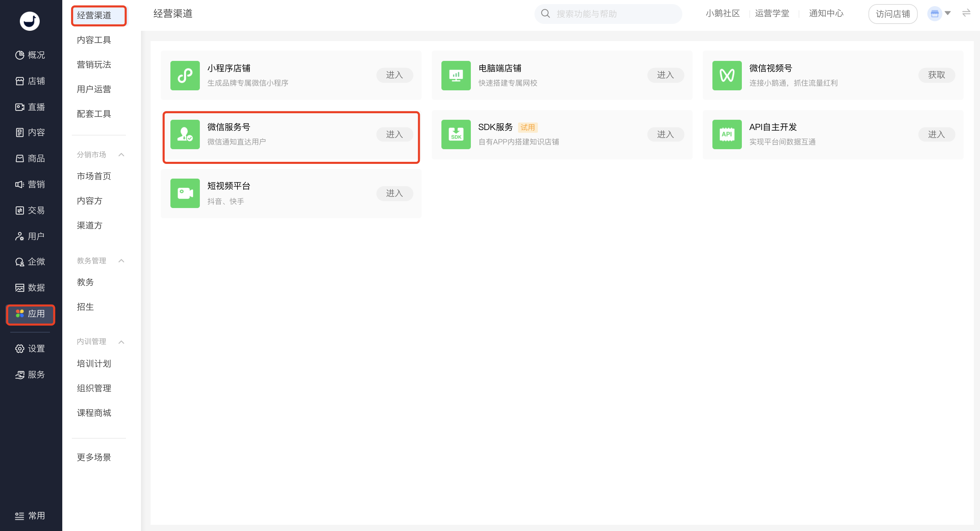Click the 短视频平台 camera icon
980x531 pixels.
pos(185,193)
